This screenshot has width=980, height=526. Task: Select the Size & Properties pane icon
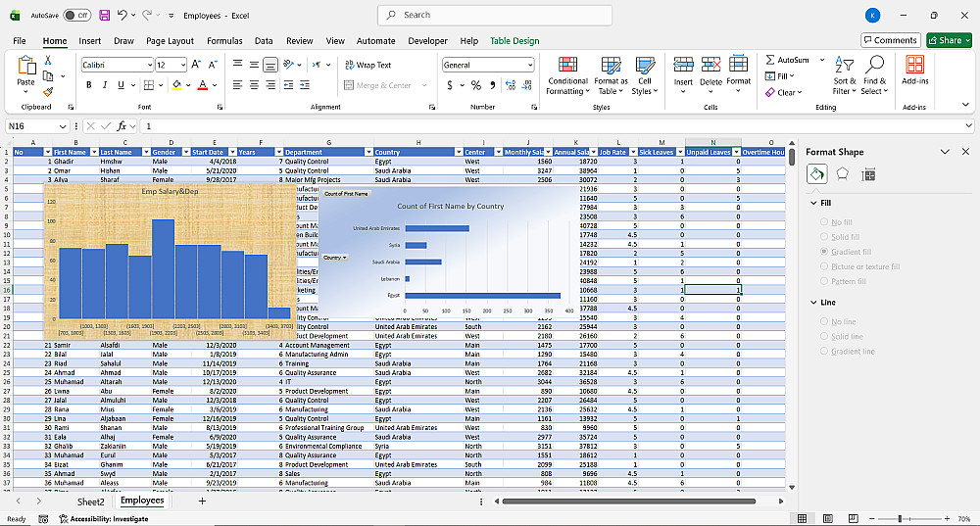click(868, 174)
